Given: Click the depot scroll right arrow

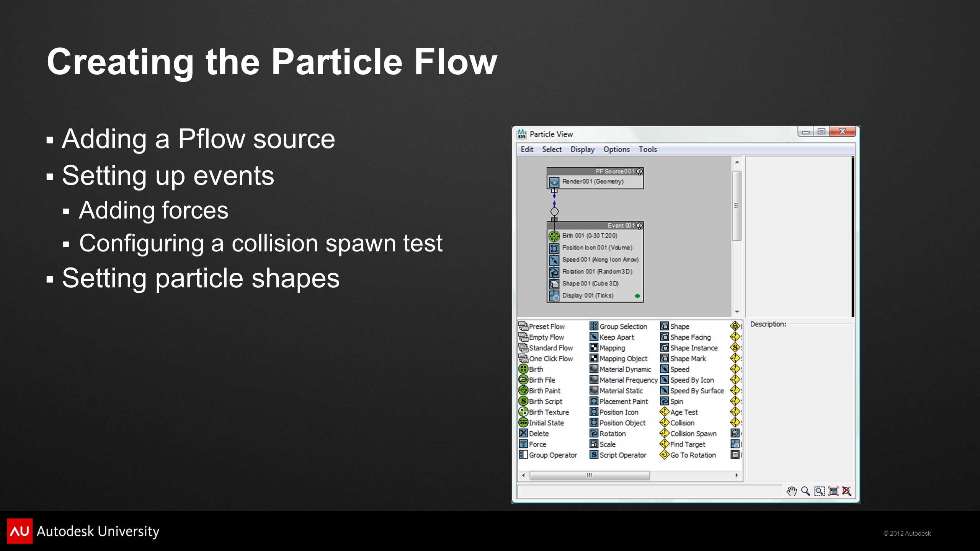Looking at the screenshot, I should tap(737, 475).
